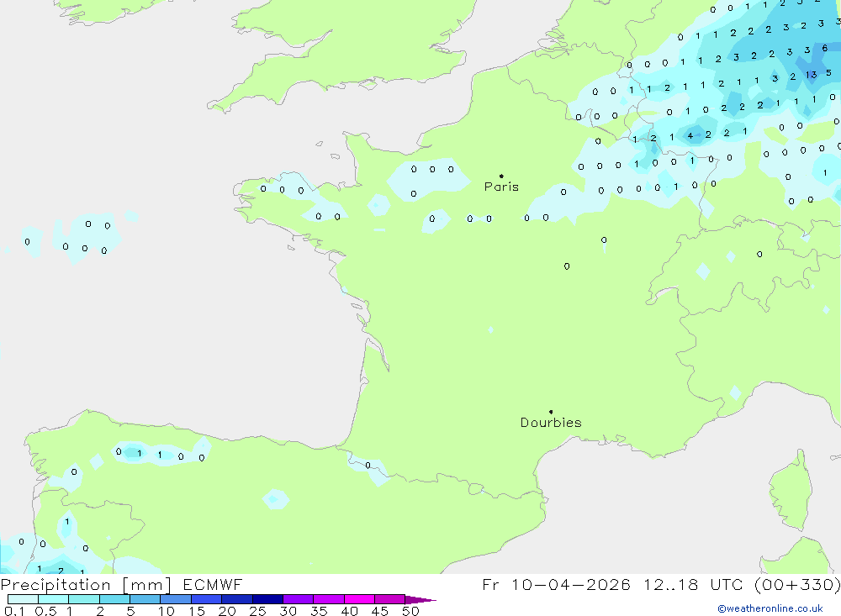Select the Dourbies location label
The width and height of the screenshot is (841, 616).
pos(551,423)
